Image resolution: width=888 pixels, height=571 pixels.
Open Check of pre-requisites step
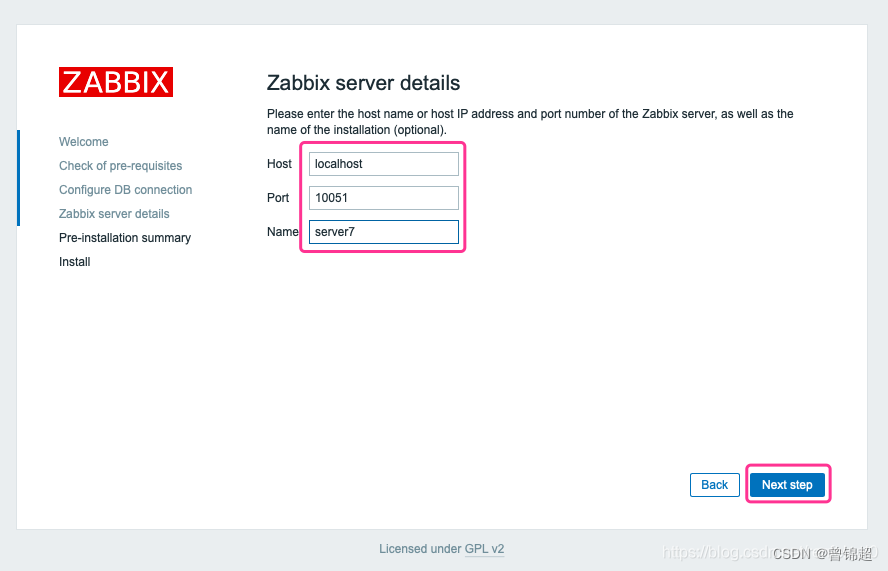tap(121, 166)
